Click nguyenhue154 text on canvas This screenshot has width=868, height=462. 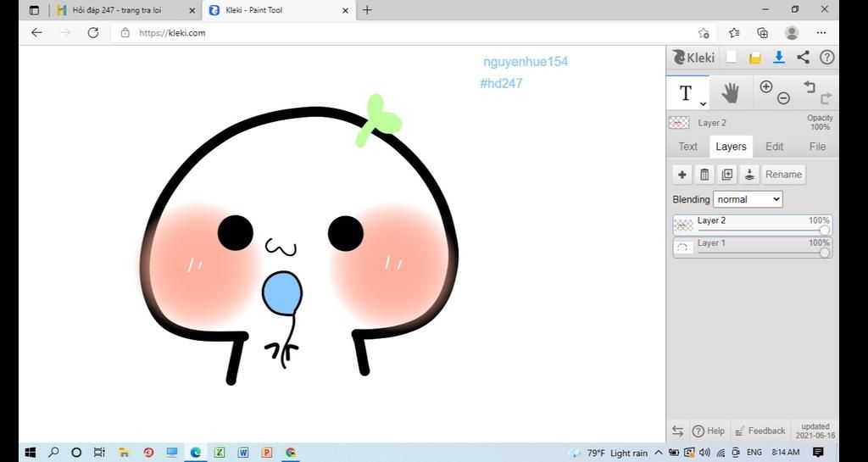tap(526, 61)
